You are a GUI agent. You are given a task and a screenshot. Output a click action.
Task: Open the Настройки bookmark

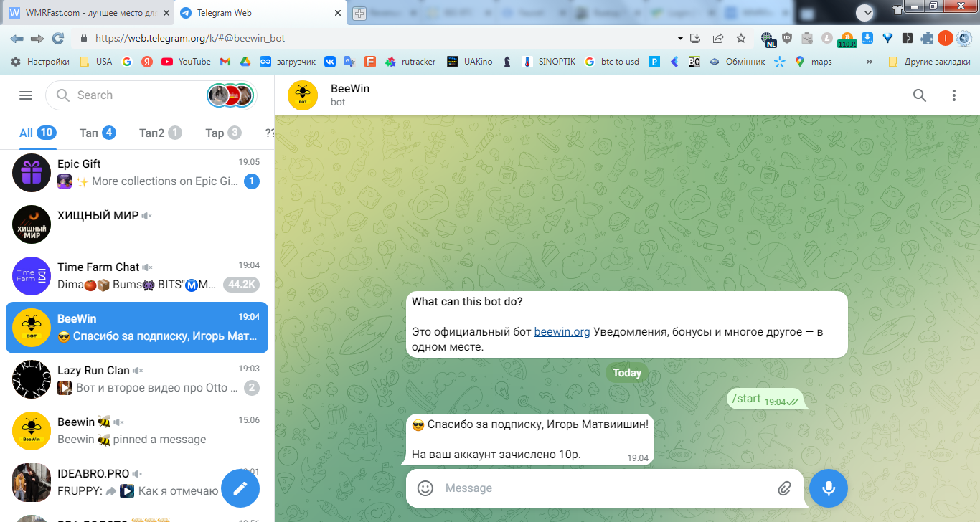tap(40, 62)
